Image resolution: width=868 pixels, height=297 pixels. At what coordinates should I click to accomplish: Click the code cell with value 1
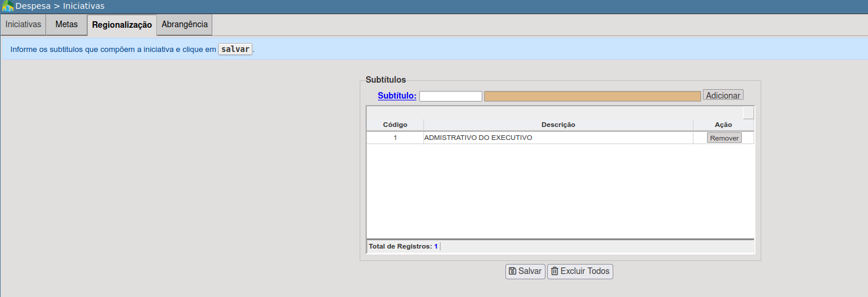(x=395, y=138)
